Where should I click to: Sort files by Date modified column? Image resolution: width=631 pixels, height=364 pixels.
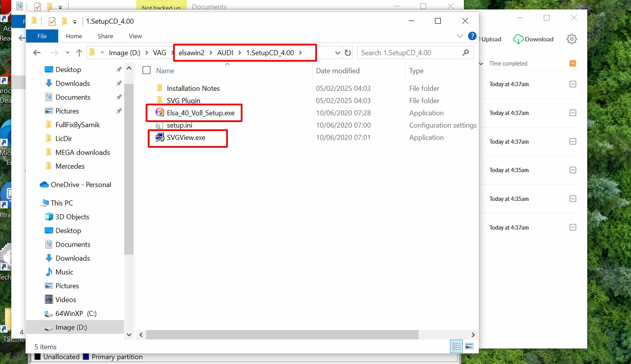[x=338, y=71]
